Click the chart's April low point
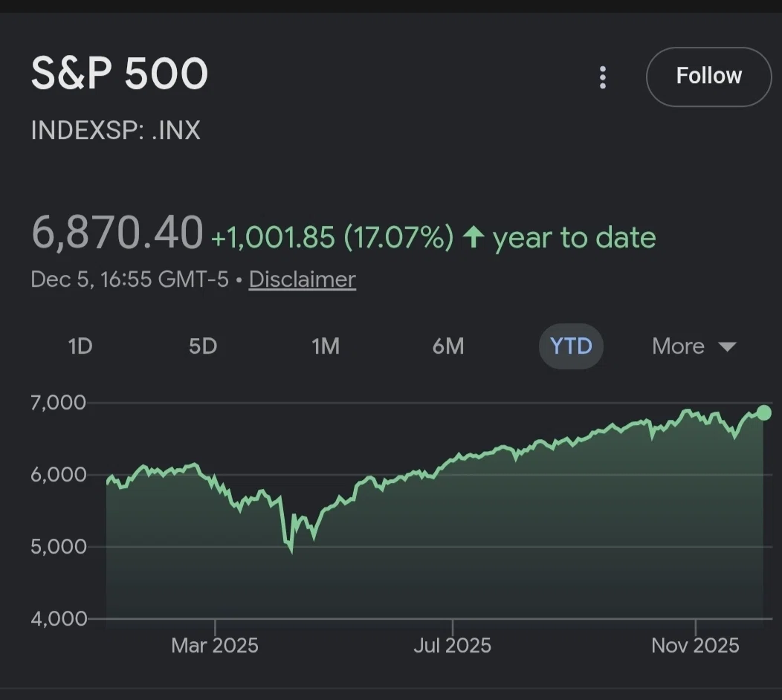Screen dimensions: 782x700 point(291,551)
